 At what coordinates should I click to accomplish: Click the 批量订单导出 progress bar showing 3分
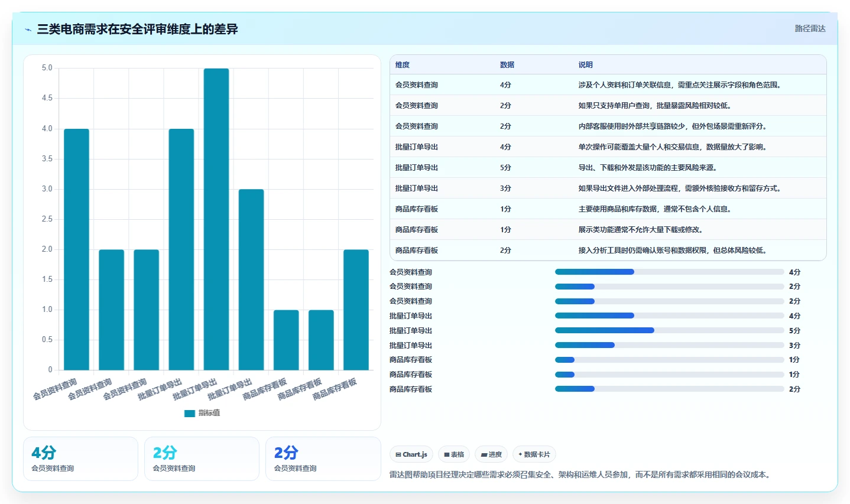tap(669, 345)
